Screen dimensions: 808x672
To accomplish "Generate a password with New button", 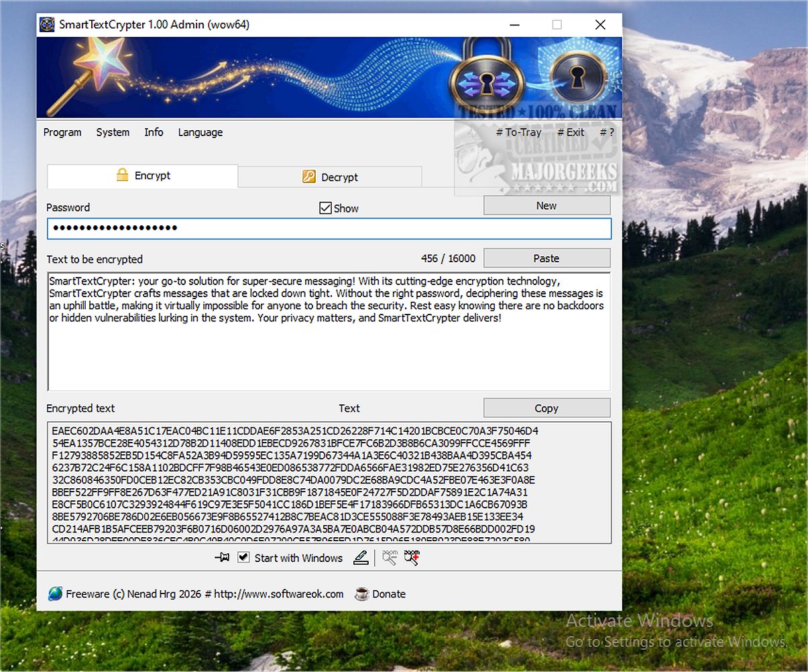I will pyautogui.click(x=546, y=206).
